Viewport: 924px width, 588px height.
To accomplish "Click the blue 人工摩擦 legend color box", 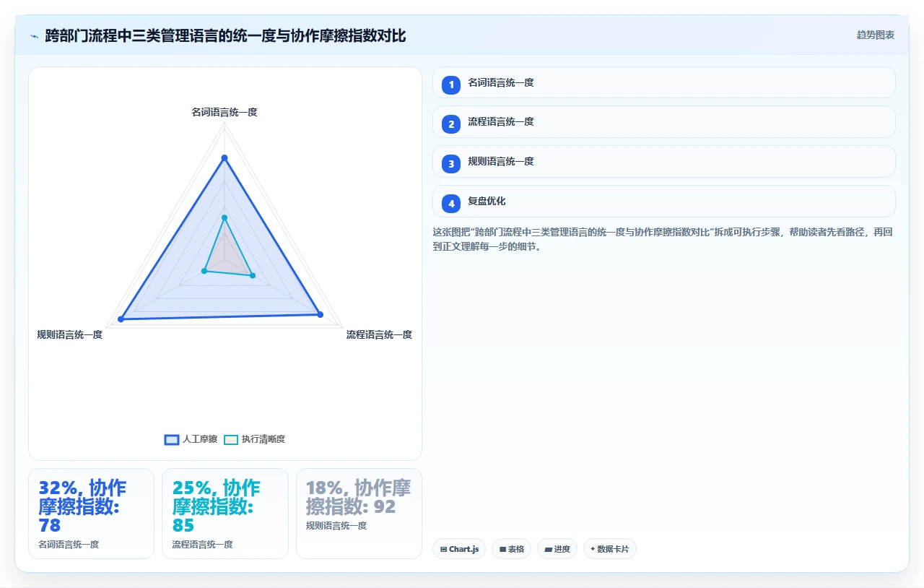I will [172, 439].
